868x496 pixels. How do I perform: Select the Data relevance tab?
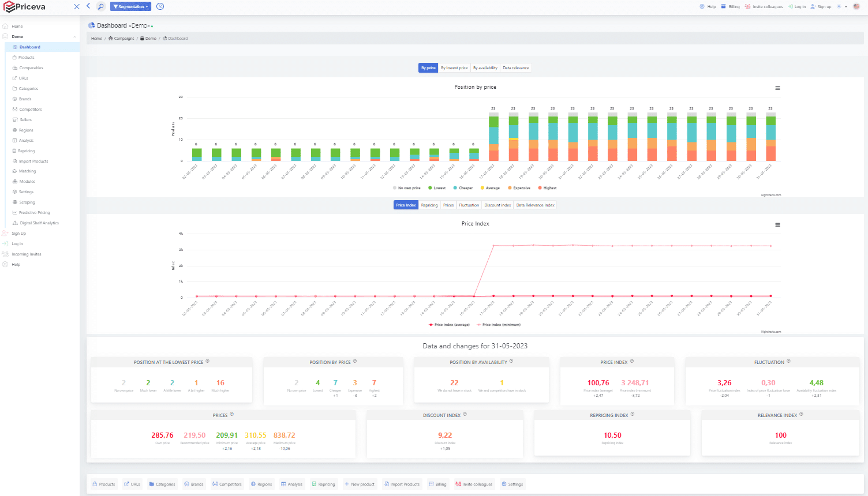point(515,67)
